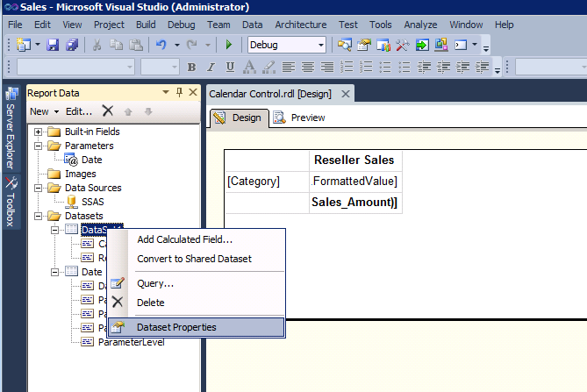Collapse the Datasets folder node
587x392 pixels.
click(39, 216)
